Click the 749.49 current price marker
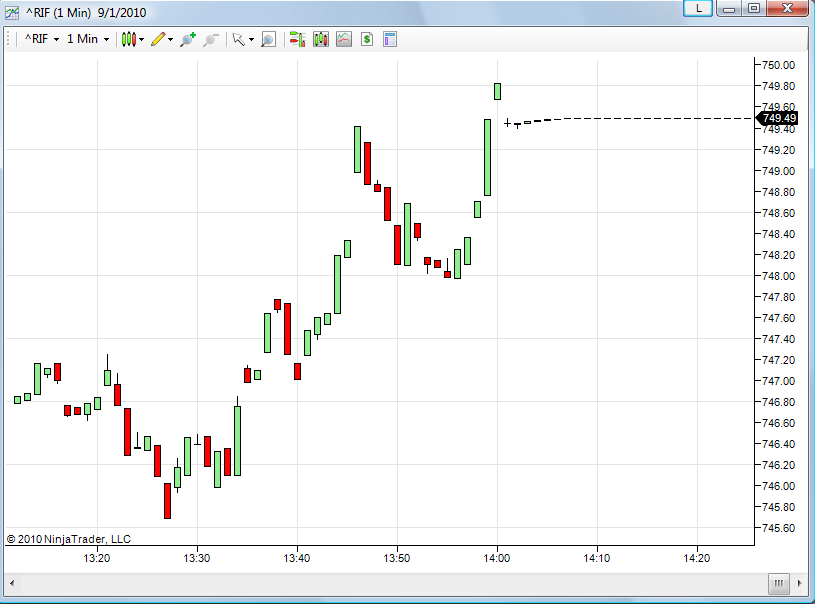Viewport: 815px width, 604px height. click(x=777, y=119)
